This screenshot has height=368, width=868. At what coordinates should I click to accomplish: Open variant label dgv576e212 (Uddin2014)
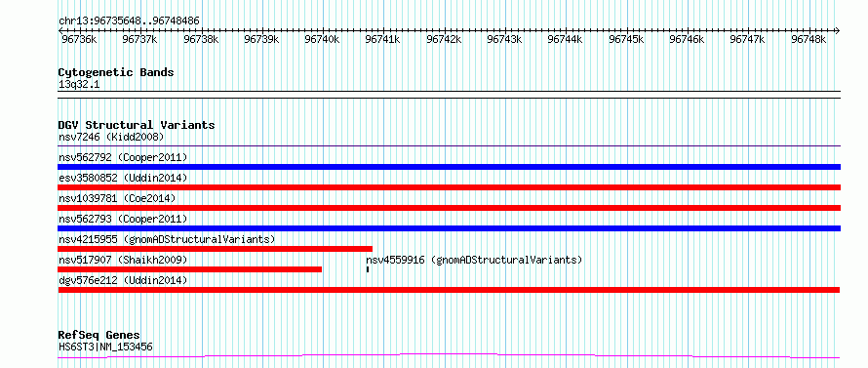coord(123,280)
